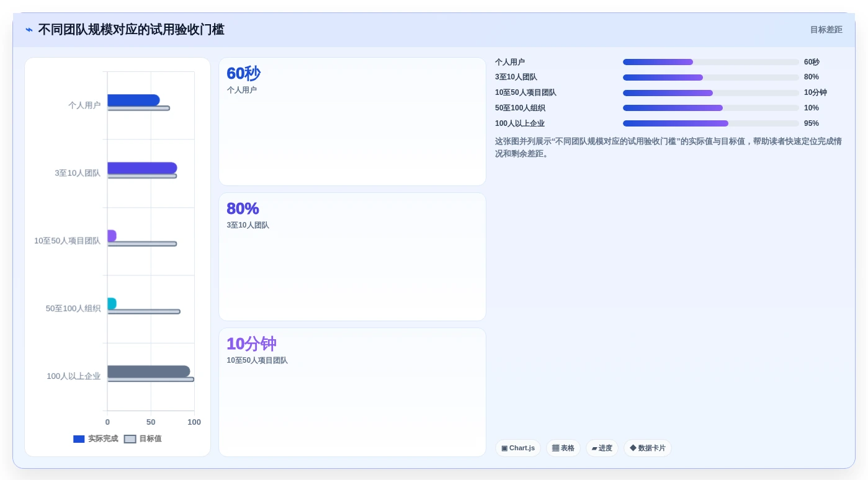Click the 数据卡片 tag chip
Image resolution: width=868 pixels, height=480 pixels.
[648, 448]
